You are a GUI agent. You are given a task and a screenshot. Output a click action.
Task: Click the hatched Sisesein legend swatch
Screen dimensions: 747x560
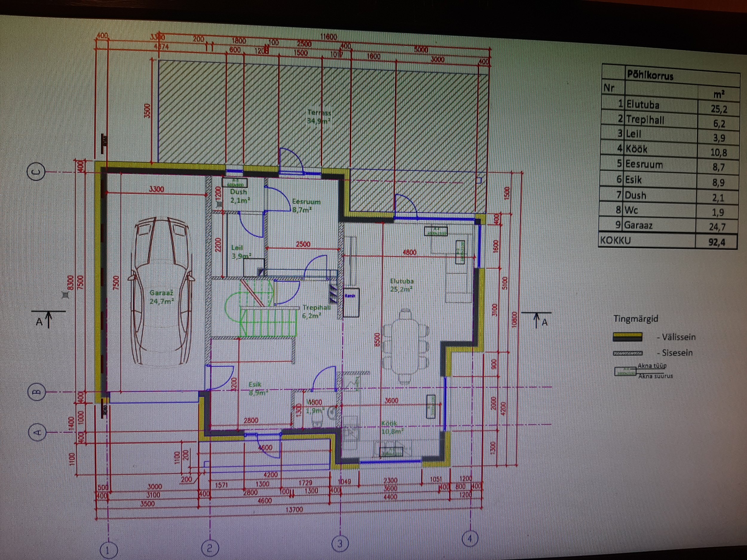coord(627,353)
